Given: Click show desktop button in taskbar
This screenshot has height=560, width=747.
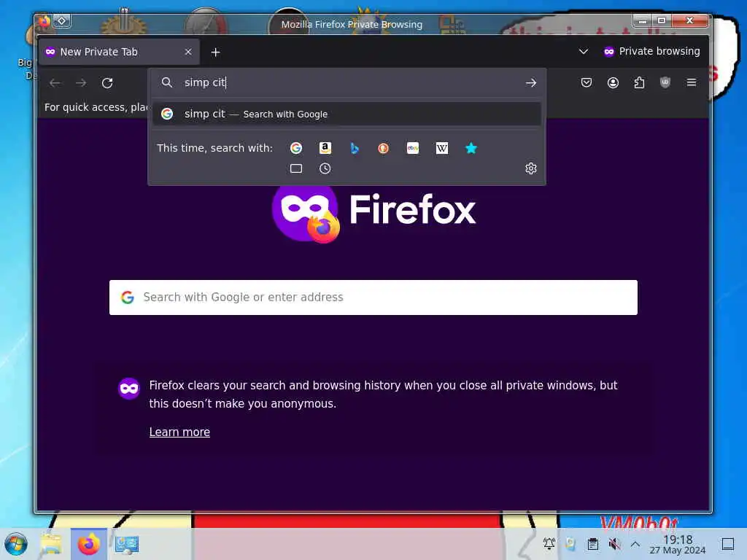Looking at the screenshot, I should click(x=727, y=544).
